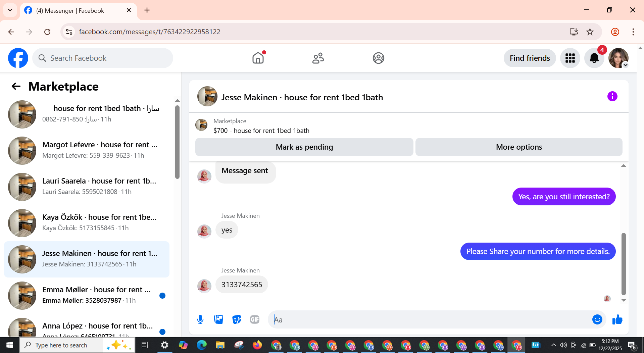Click 'Please Share your number' message bubble
Image resolution: width=644 pixels, height=353 pixels.
(x=538, y=251)
